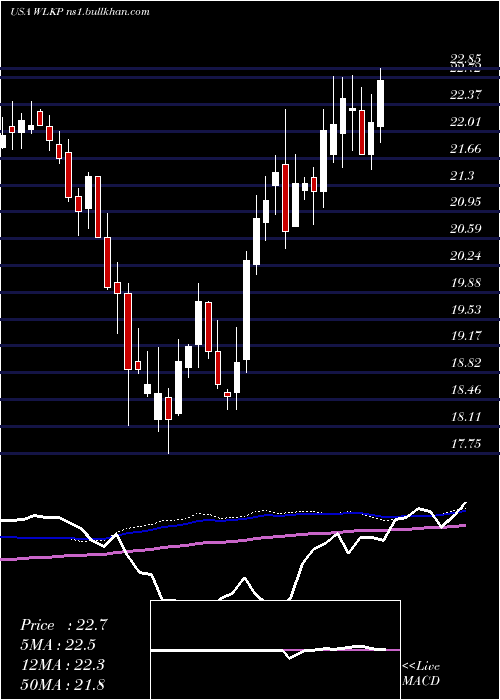Select the 20.95 price axis label
500x700 pixels.
[x=466, y=202]
